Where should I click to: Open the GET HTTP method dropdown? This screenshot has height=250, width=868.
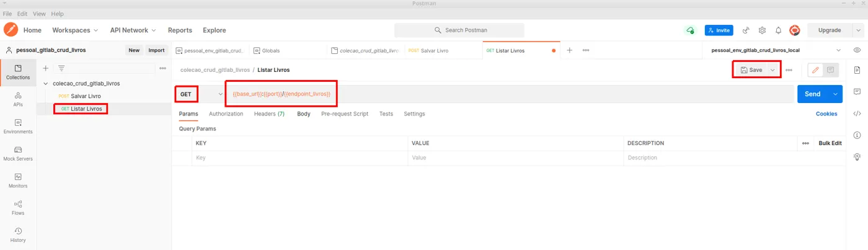click(x=200, y=94)
